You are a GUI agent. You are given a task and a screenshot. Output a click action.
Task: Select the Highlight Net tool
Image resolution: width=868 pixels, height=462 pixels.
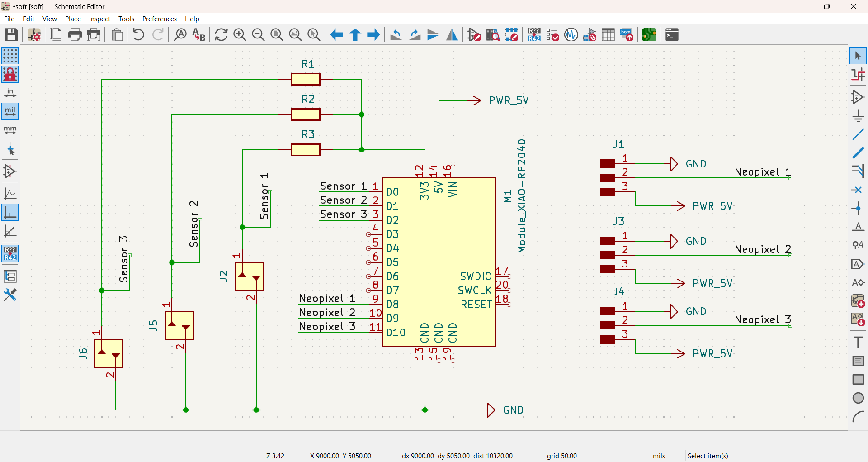pyautogui.click(x=858, y=75)
